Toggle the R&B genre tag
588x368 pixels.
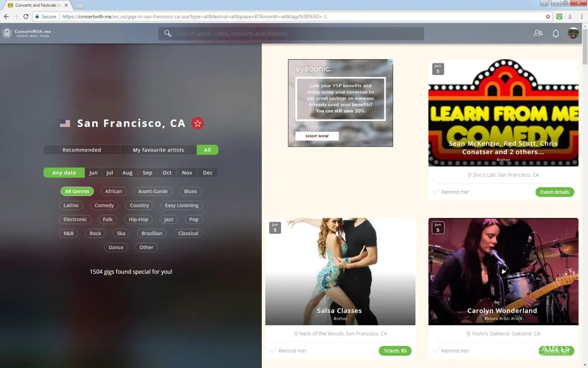click(x=68, y=233)
